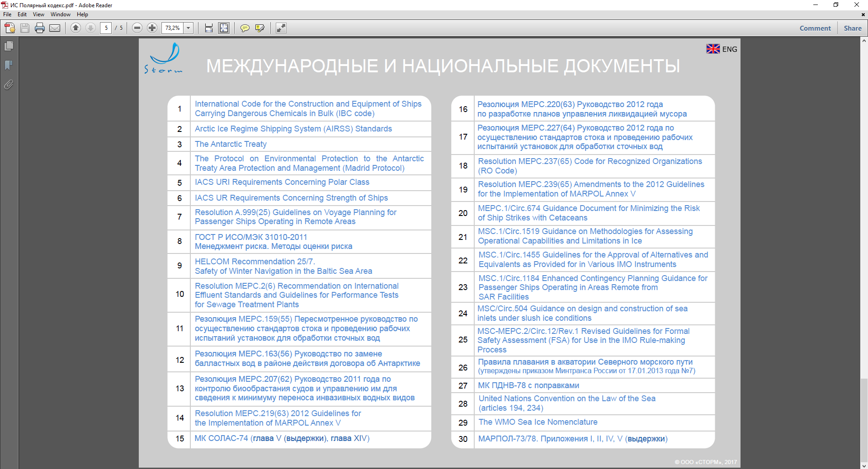This screenshot has height=469, width=868.
Task: Click the Create PDF online icon
Action: tap(10, 28)
